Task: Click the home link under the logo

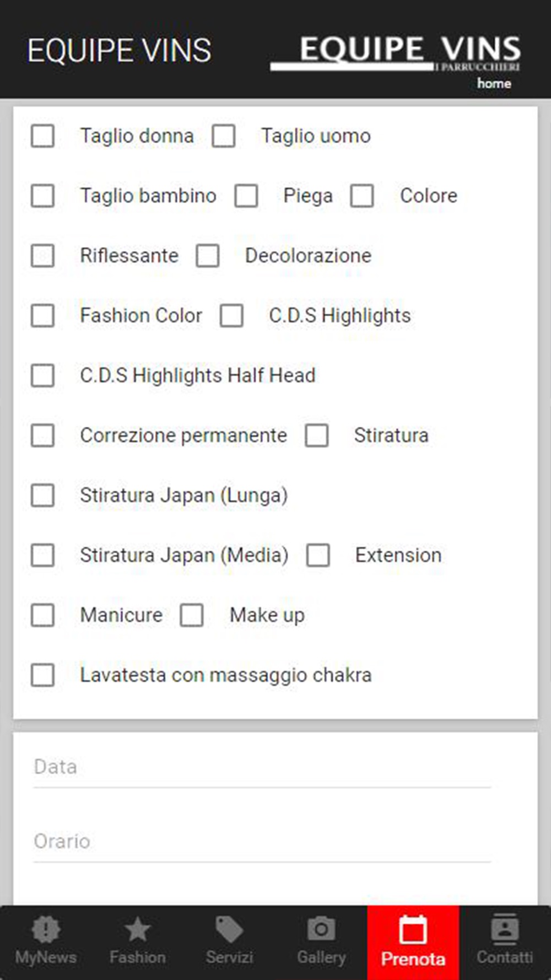Action: tap(494, 83)
